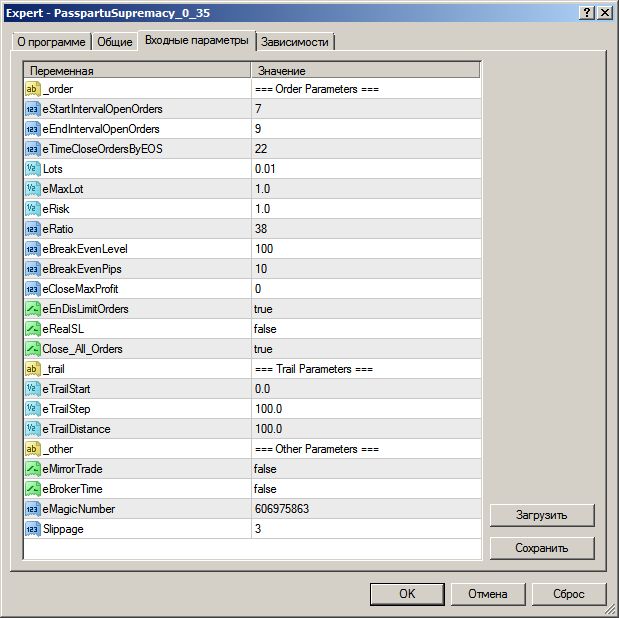
Task: Click the Сохранить button
Action: pos(542,548)
